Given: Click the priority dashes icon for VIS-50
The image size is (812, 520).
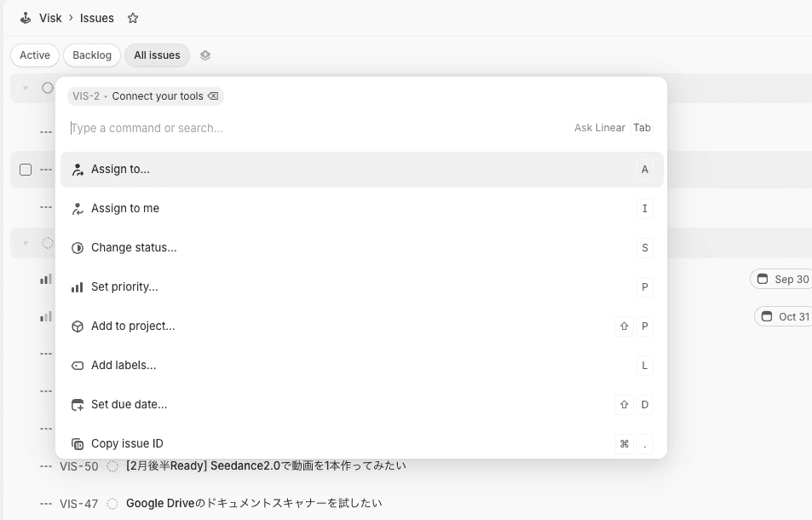Looking at the screenshot, I should [45, 466].
